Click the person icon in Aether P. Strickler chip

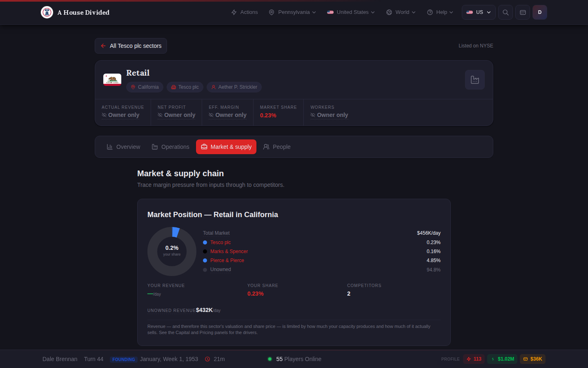click(214, 87)
